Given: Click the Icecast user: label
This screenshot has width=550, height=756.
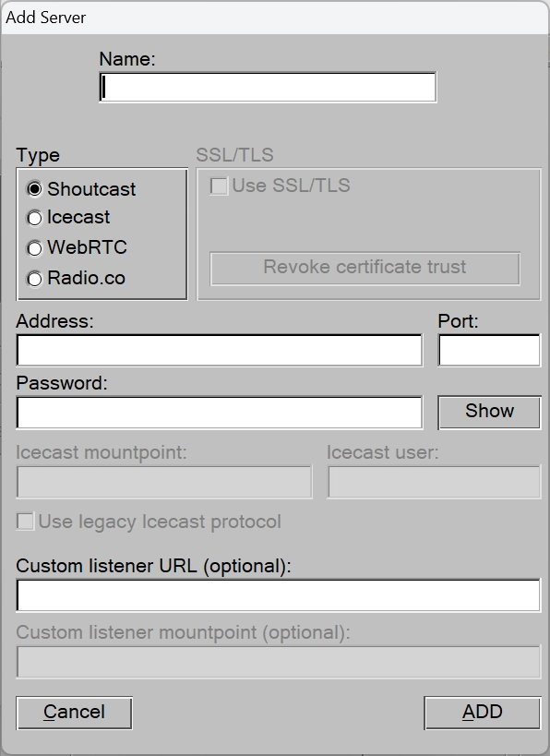Looking at the screenshot, I should (x=383, y=452).
